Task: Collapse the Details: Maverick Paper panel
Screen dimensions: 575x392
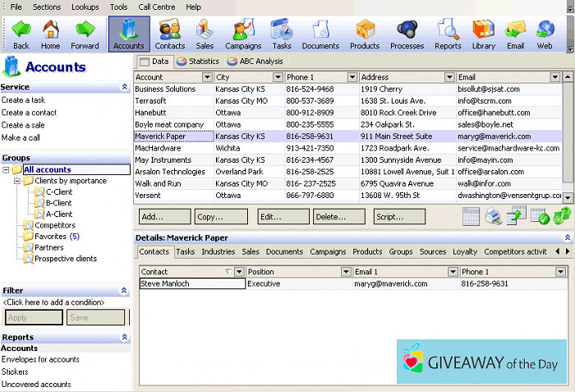Action: point(566,238)
